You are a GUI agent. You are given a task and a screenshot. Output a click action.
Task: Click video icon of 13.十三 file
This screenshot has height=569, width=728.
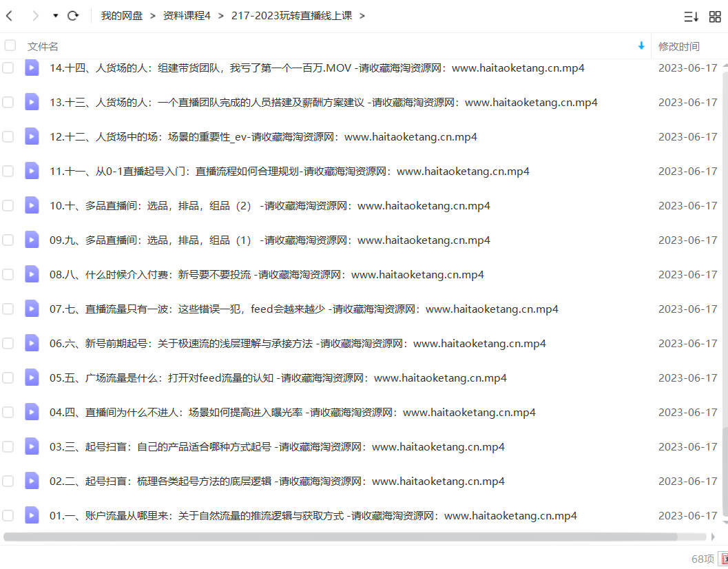(32, 102)
